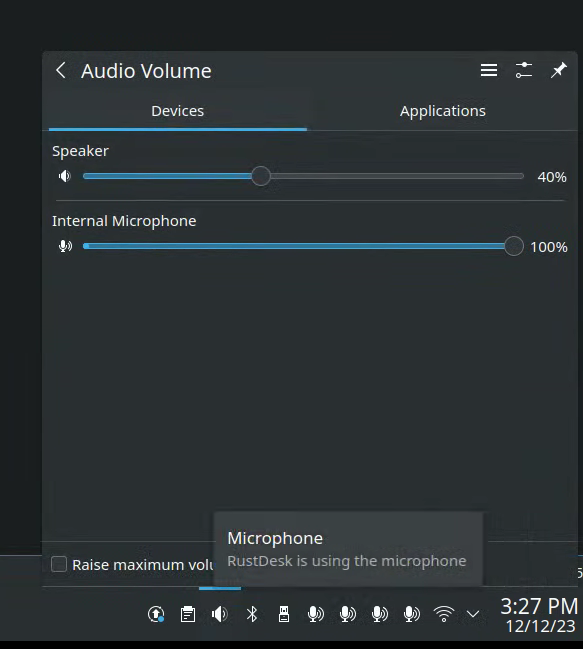This screenshot has height=649, width=583.
Task: Open the Wi-Fi network tray icon
Action: tap(444, 614)
